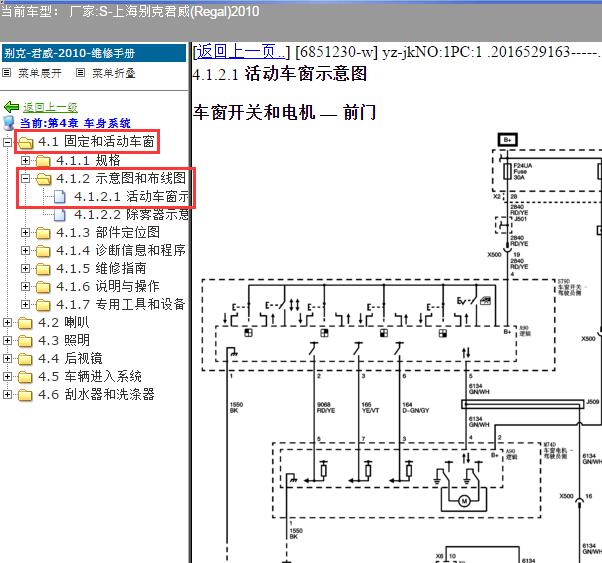Select tree item 4.1.1 规格

(88, 160)
